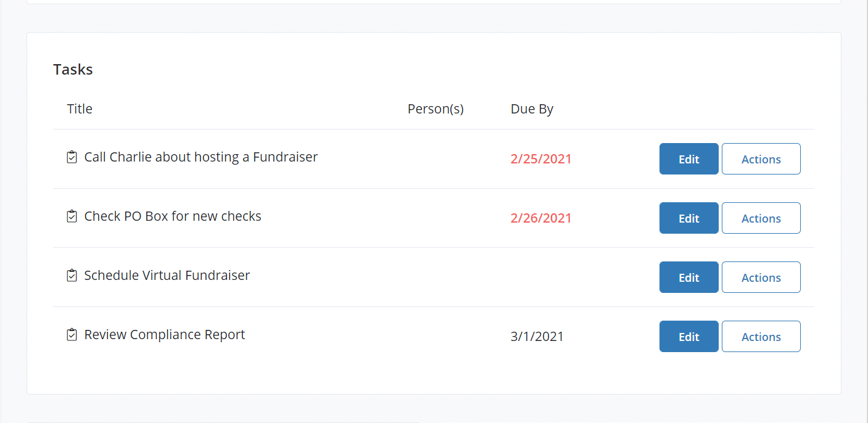Click the checkmark clipboard icon on Review Compliance Report
Image resolution: width=868 pixels, height=423 pixels.
(72, 334)
